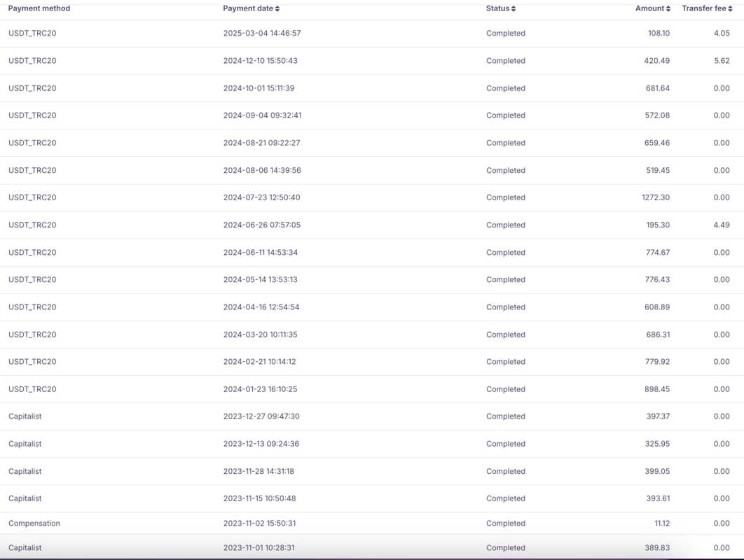Sort by Transfer fee column arrows
The image size is (744, 560).
pos(730,8)
